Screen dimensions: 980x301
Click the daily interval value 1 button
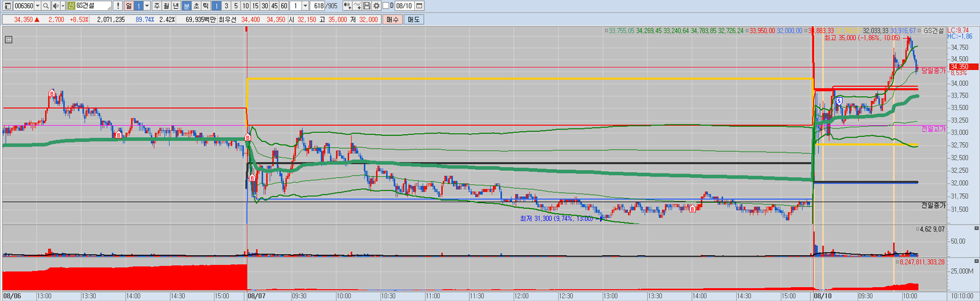click(138, 6)
